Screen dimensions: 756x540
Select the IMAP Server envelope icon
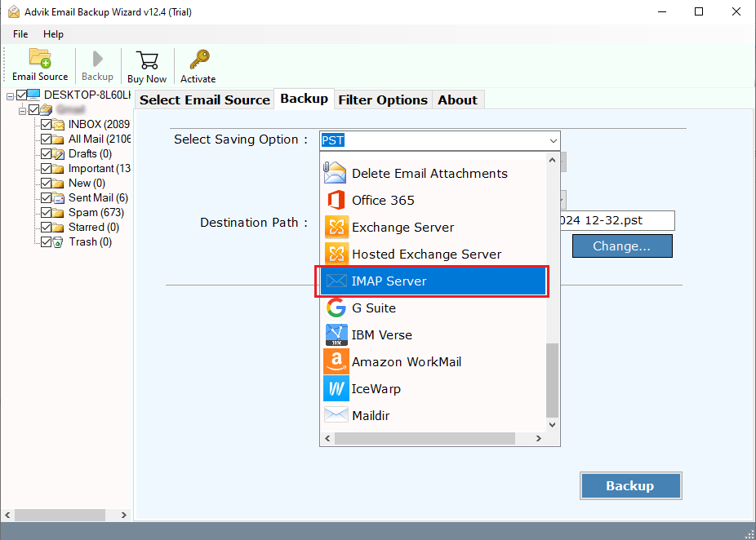pos(336,281)
